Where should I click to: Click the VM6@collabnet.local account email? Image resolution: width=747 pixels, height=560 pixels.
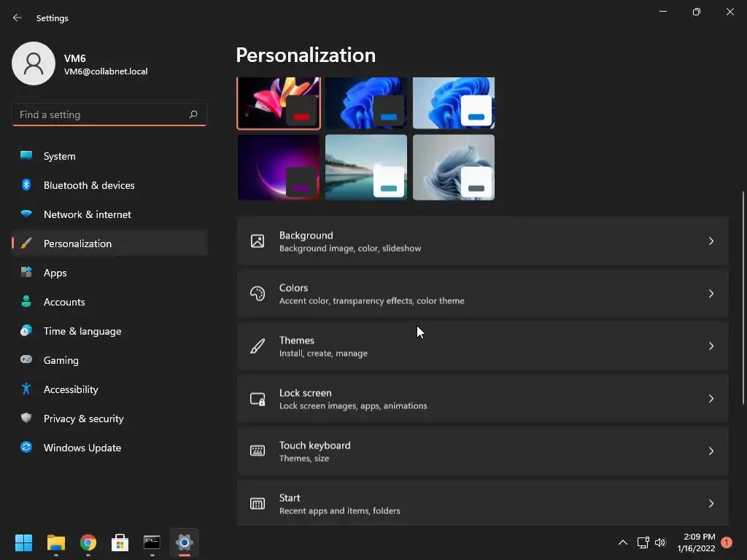coord(106,71)
